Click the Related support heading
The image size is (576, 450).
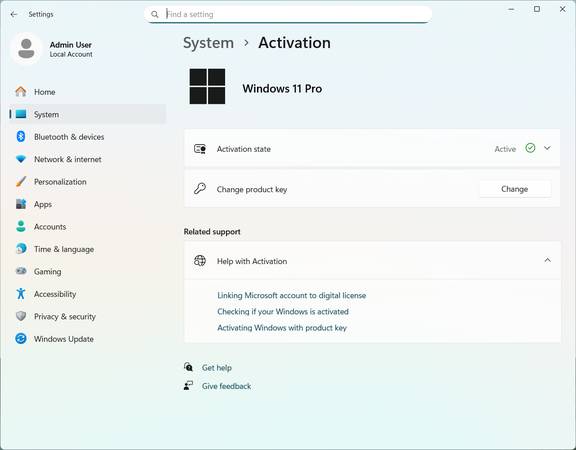212,231
